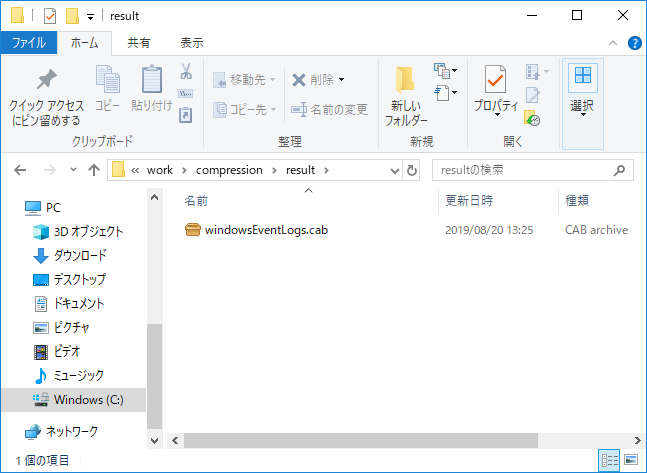
Task: Click the Paste clipboard icon
Action: [x=152, y=78]
